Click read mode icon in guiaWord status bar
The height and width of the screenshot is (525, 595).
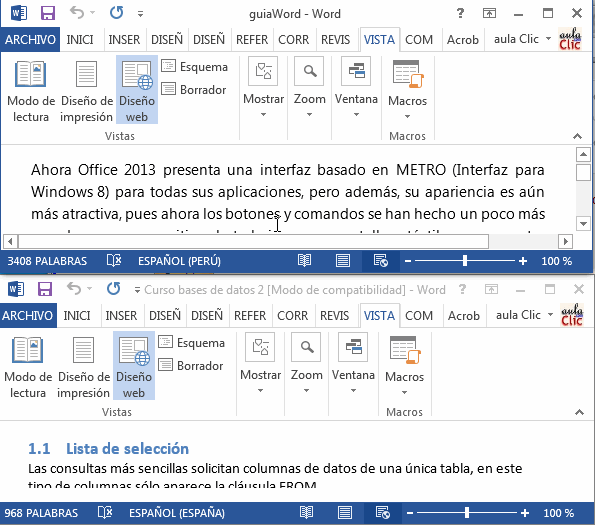(x=304, y=261)
